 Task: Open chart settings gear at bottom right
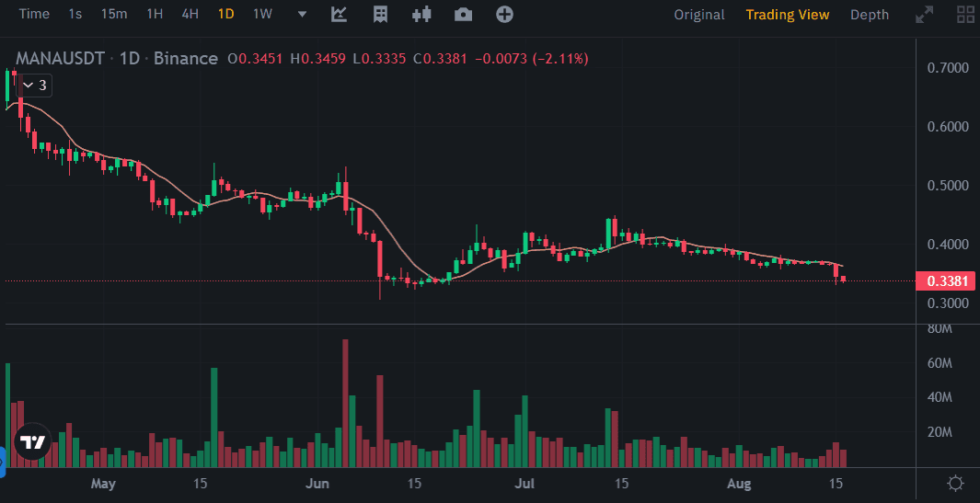pyautogui.click(x=956, y=483)
